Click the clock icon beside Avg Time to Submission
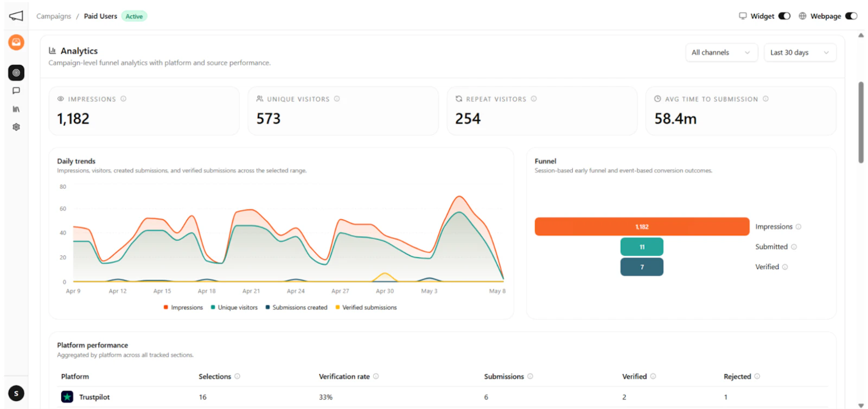Screen dimensions: 868x409 [x=658, y=99]
